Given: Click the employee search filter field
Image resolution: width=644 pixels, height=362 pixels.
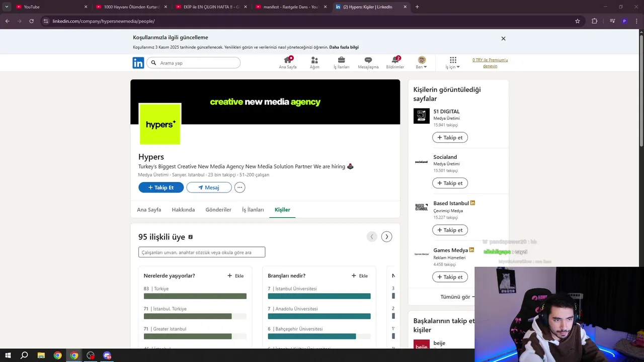Looking at the screenshot, I should point(202,252).
